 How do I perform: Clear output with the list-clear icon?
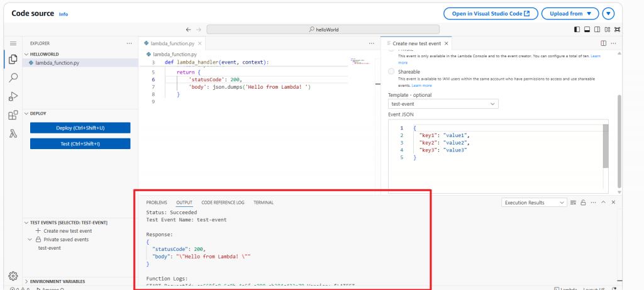click(x=574, y=203)
